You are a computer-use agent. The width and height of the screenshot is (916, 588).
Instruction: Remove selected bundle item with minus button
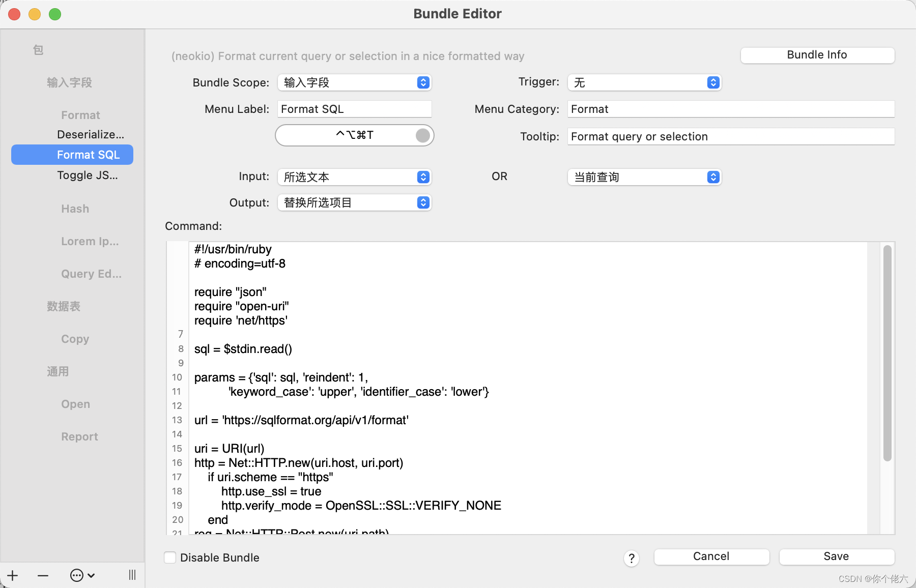point(43,575)
